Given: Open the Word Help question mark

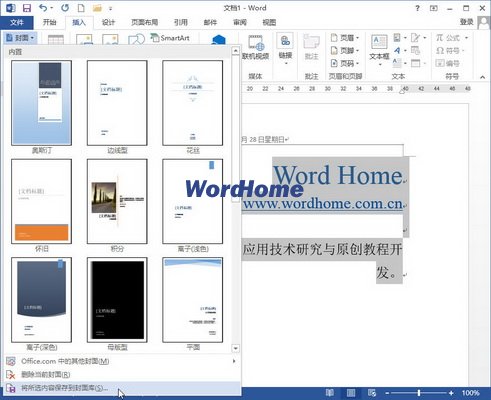Looking at the screenshot, I should (x=417, y=8).
